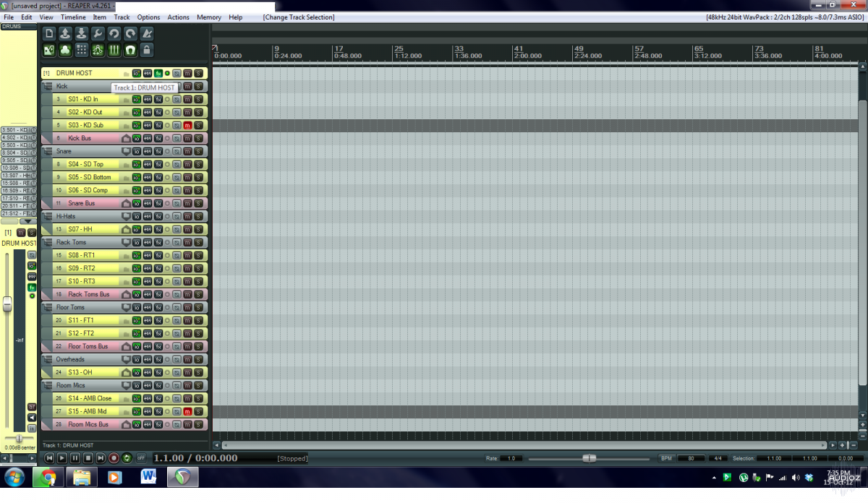Click the 4/4 time signature button

pyautogui.click(x=718, y=458)
